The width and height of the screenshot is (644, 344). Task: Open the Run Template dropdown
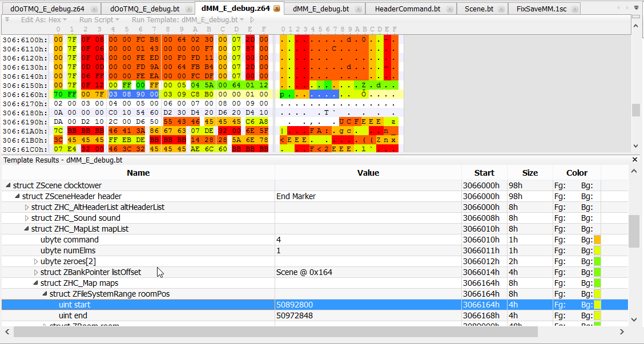[188, 20]
